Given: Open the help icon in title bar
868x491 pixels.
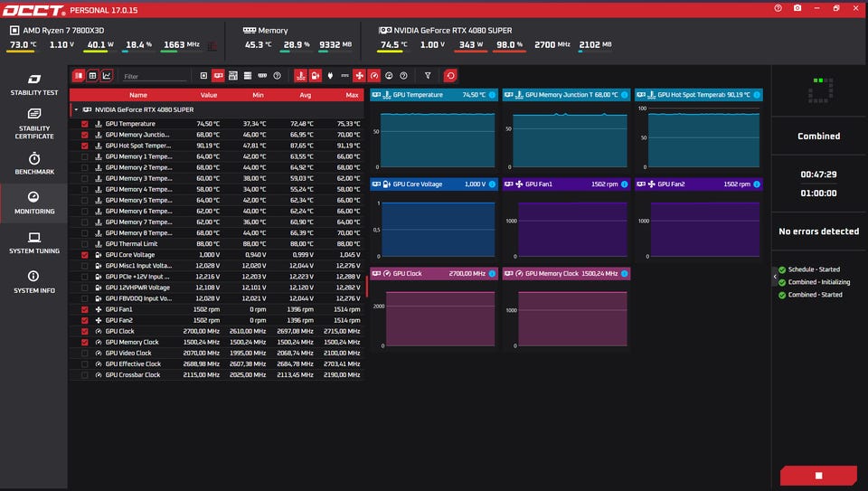Looking at the screenshot, I should (778, 8).
